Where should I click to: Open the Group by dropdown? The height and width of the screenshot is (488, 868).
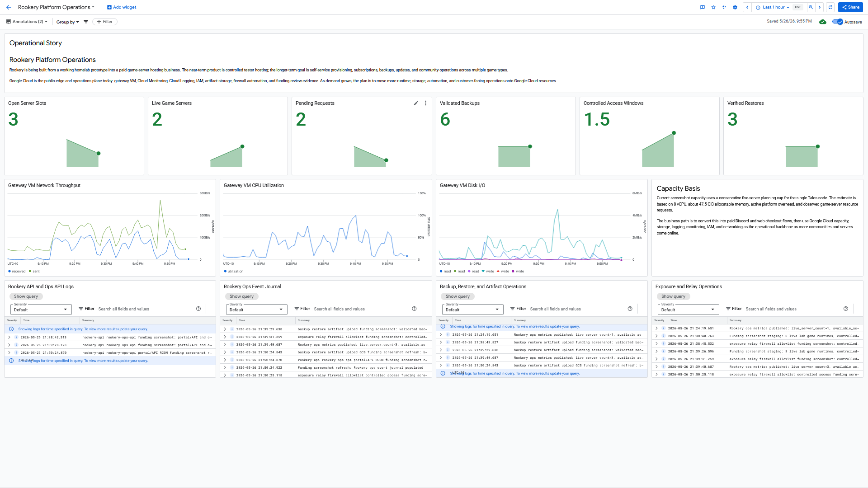(x=67, y=22)
